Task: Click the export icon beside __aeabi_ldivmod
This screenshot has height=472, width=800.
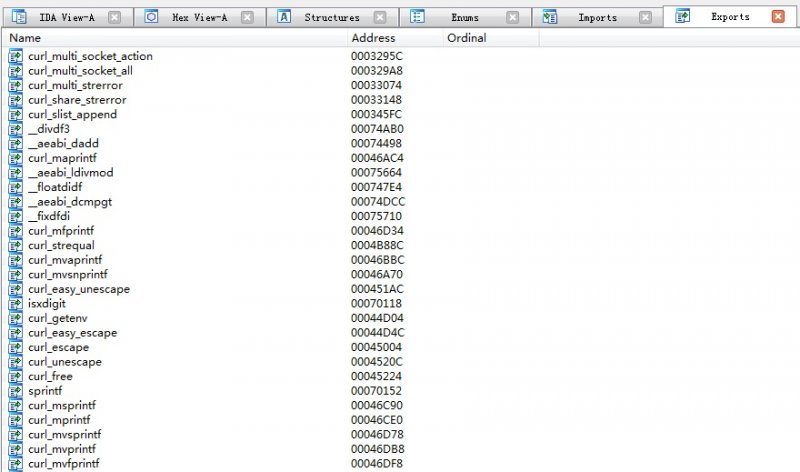Action: pos(16,172)
